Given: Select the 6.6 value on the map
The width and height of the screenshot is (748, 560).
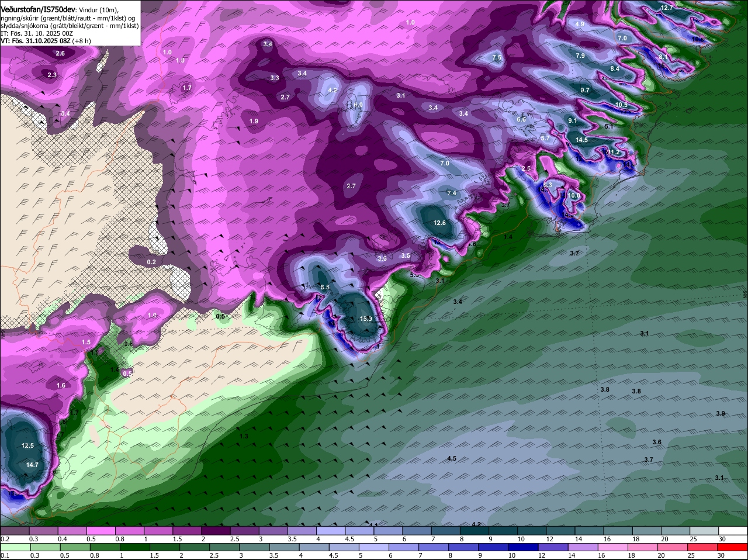Looking at the screenshot, I should coord(522,119).
